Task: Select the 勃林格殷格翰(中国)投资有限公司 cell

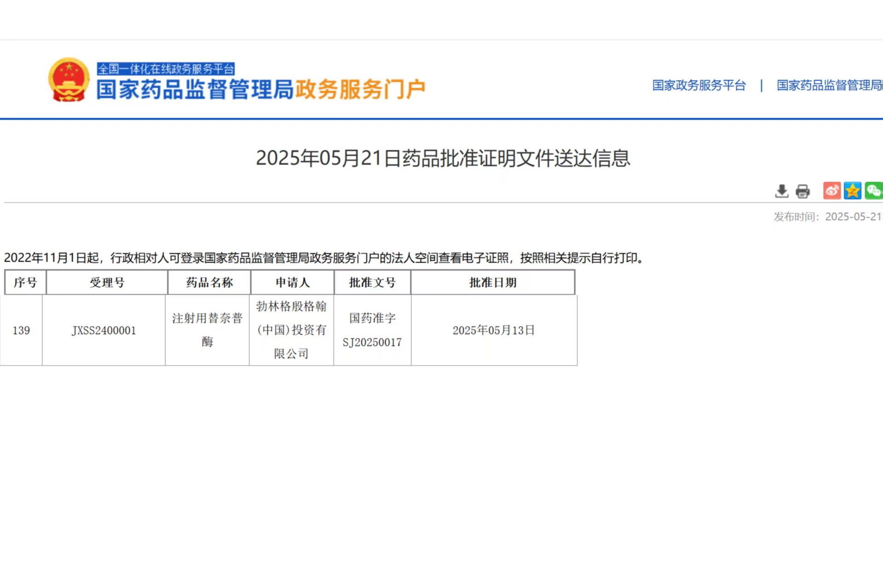Action: [x=292, y=330]
